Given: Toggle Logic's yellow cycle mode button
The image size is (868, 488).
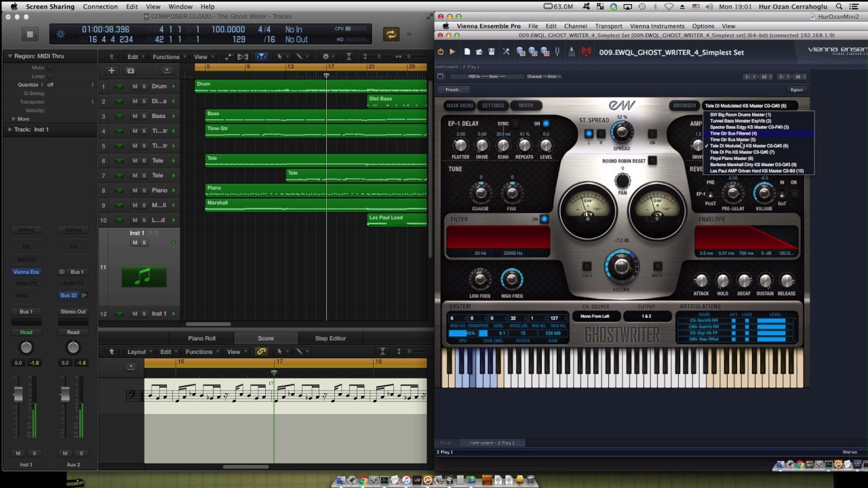Looking at the screenshot, I should pos(391,34).
